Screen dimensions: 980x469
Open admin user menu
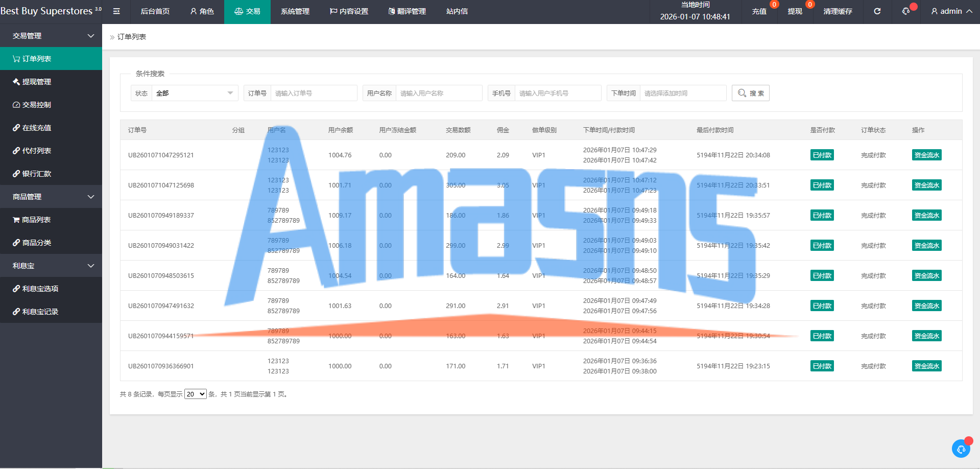coord(952,11)
